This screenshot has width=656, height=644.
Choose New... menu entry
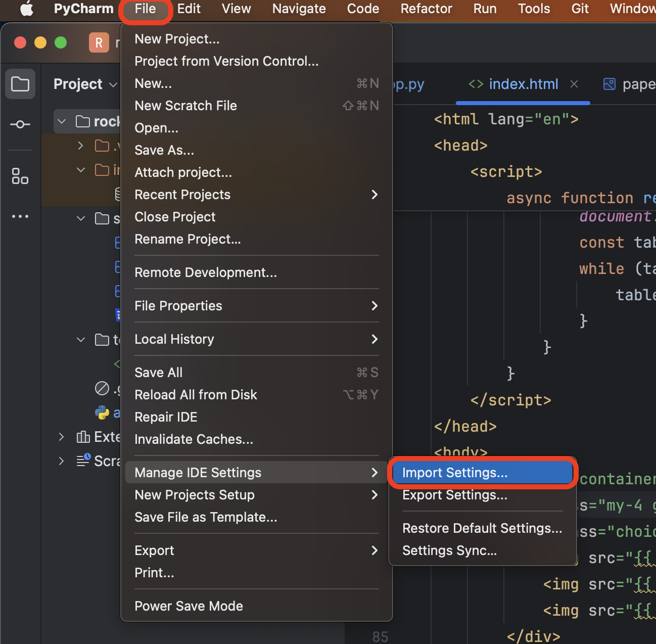pyautogui.click(x=257, y=83)
